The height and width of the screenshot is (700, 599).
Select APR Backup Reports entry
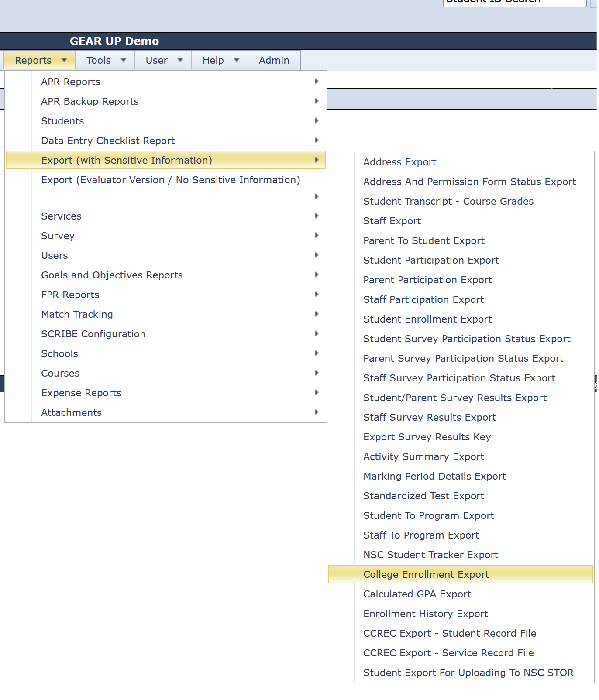click(165, 101)
